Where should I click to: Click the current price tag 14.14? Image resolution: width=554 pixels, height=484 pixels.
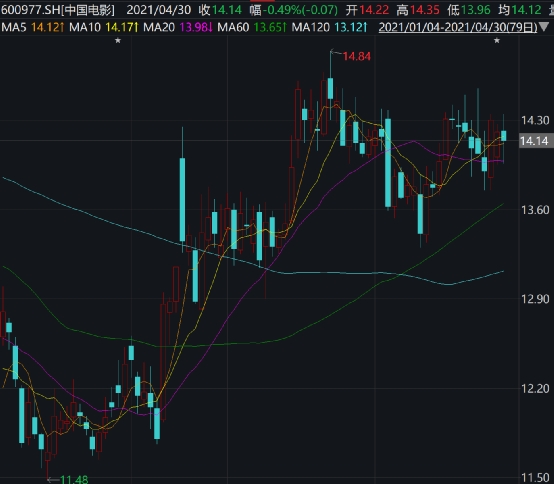(x=535, y=141)
